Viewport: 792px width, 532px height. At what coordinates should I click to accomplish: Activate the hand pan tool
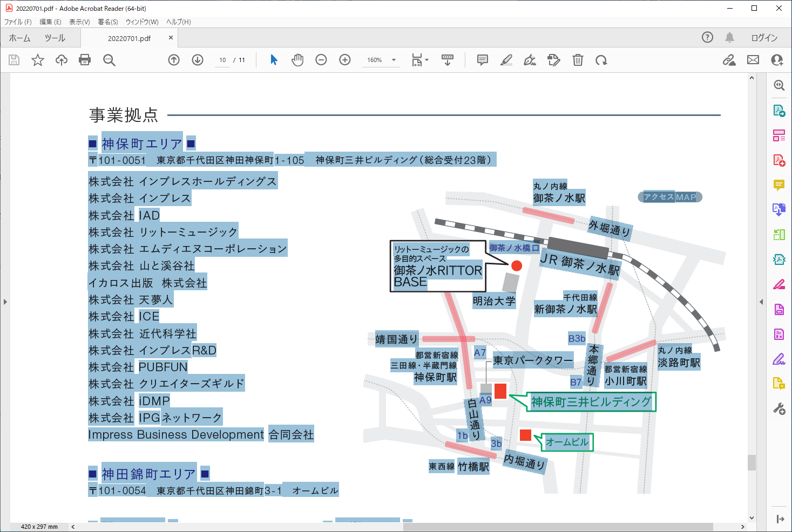tap(297, 60)
